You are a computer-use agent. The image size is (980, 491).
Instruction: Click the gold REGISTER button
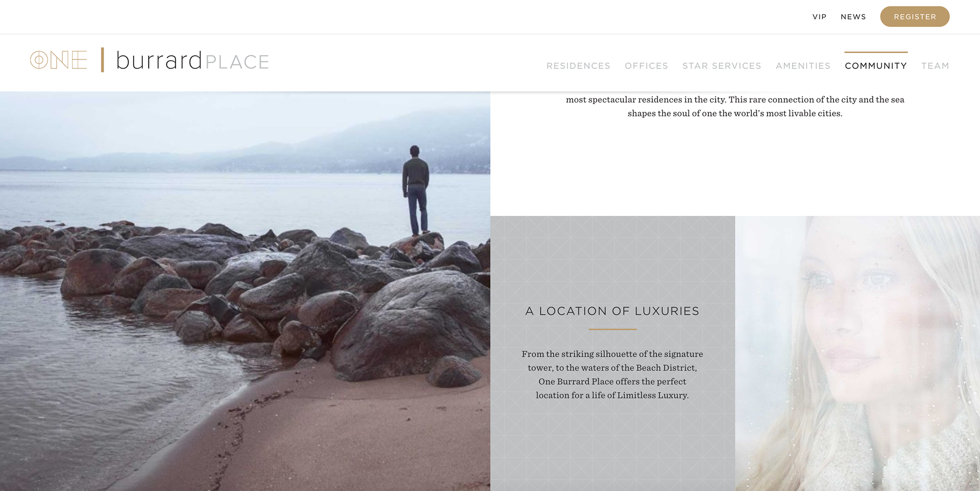tap(915, 17)
